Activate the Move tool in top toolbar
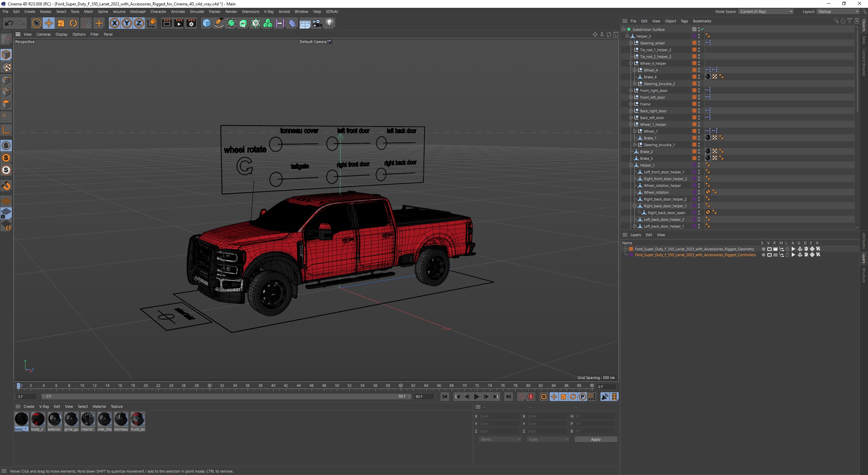The height and width of the screenshot is (475, 868). [x=48, y=23]
